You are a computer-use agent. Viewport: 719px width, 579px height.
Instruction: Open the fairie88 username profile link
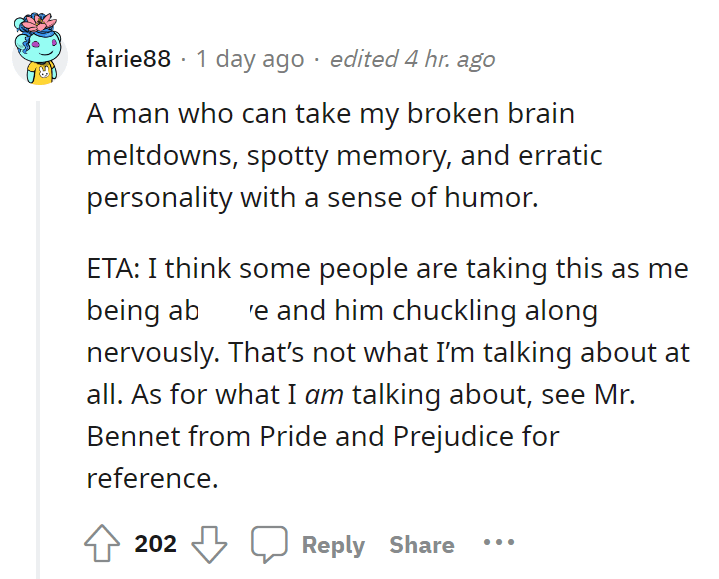[128, 59]
